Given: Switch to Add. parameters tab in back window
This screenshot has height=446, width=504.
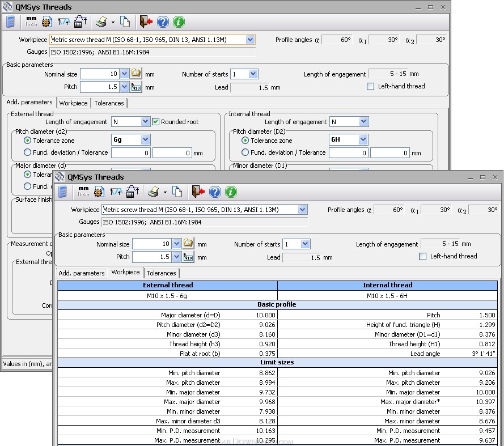Looking at the screenshot, I should pos(29,102).
